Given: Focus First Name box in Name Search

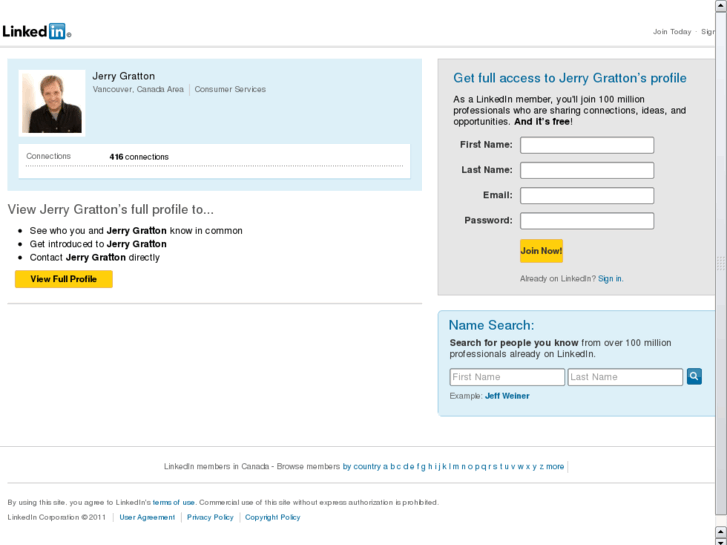Looking at the screenshot, I should click(507, 377).
